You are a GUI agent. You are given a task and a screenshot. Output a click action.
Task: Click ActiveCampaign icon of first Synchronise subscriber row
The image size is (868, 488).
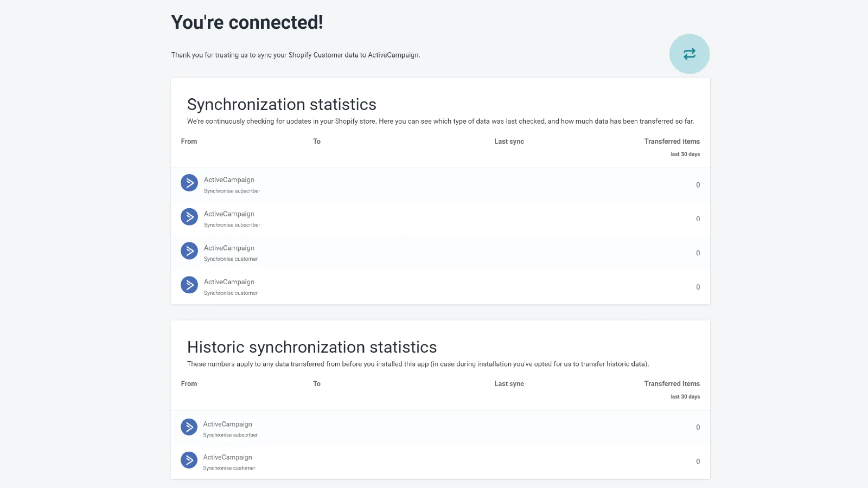click(189, 183)
